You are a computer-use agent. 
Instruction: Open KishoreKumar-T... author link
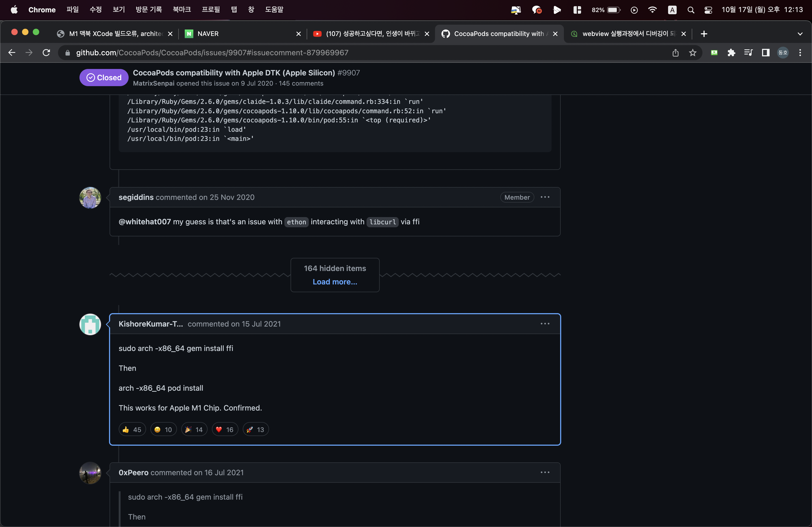point(150,324)
